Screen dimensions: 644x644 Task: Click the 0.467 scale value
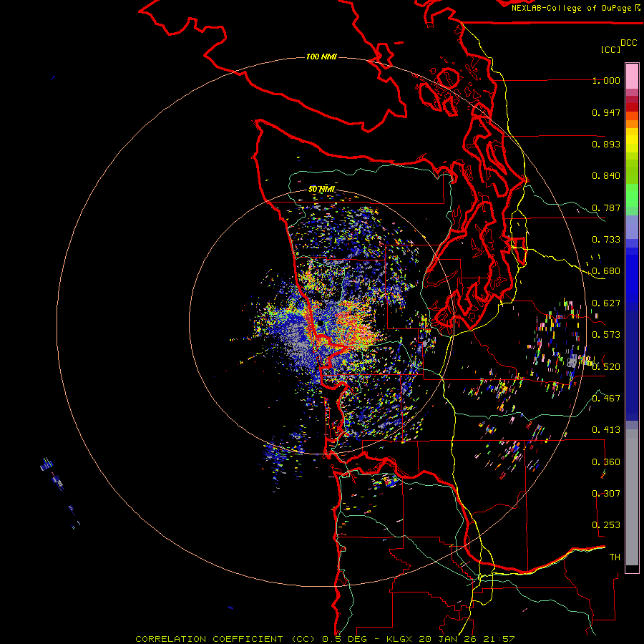pos(606,399)
